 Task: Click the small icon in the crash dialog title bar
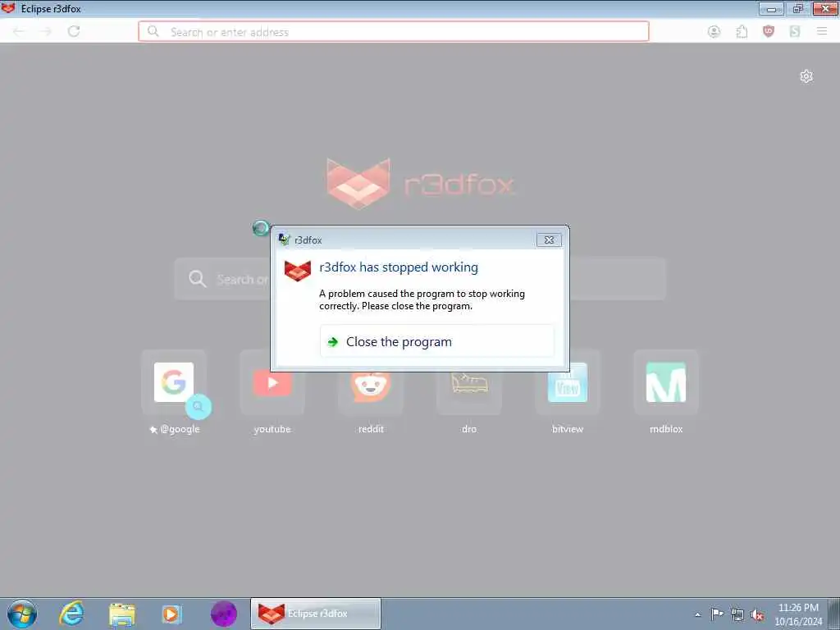pyautogui.click(x=284, y=240)
